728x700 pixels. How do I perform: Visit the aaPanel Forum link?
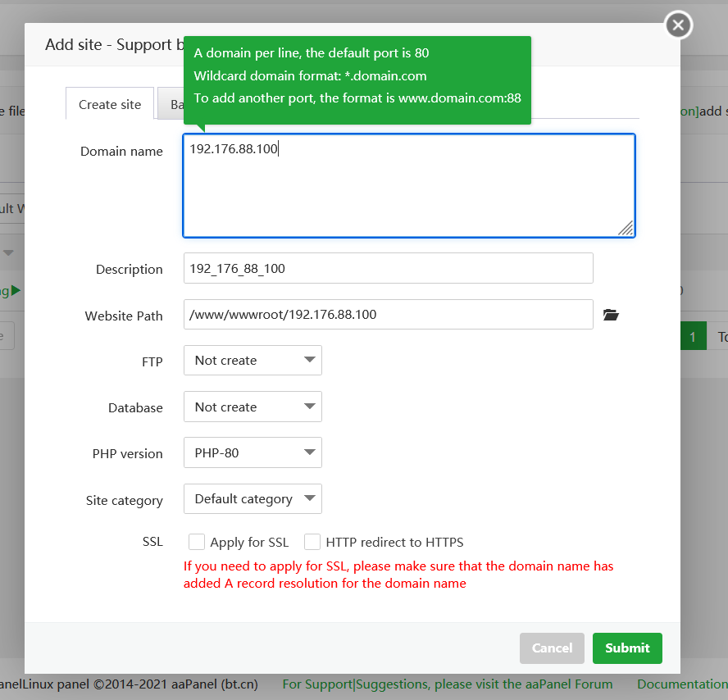coord(448,684)
